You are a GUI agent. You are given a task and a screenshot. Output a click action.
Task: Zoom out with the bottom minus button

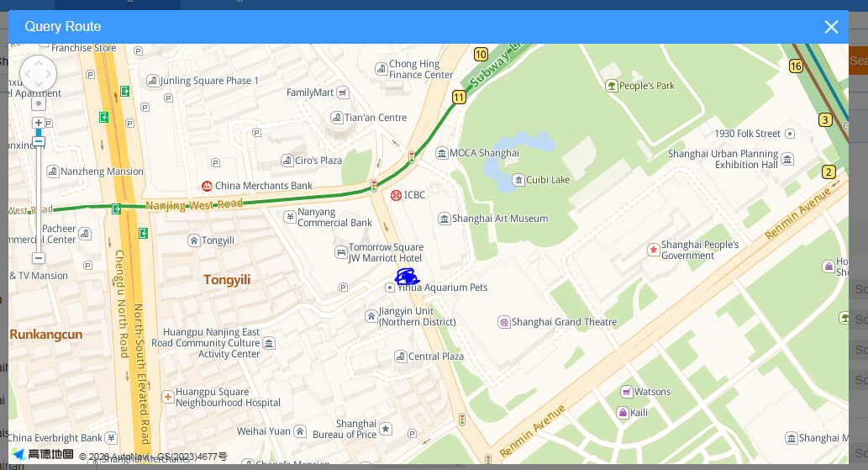(x=39, y=258)
